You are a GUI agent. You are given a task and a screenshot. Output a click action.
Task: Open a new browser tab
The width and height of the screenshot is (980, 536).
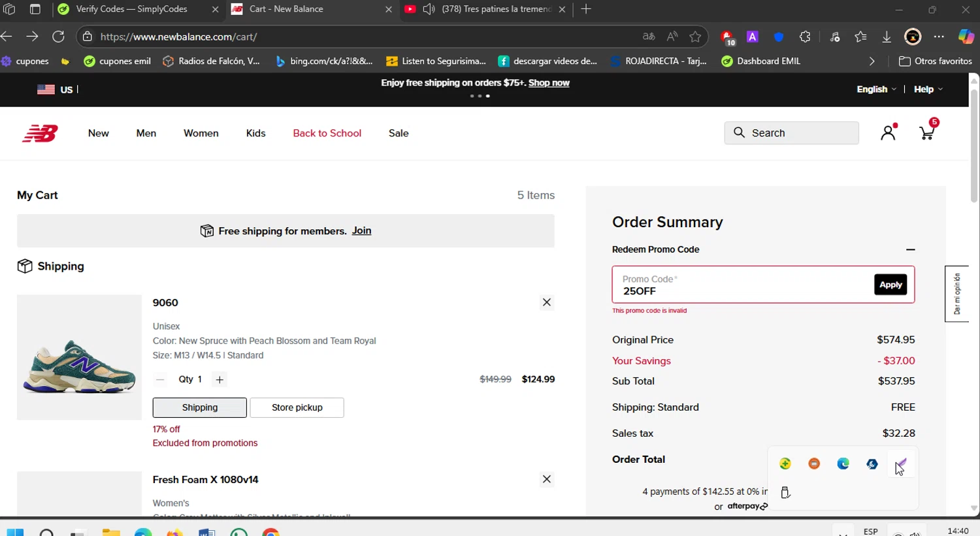click(x=586, y=9)
